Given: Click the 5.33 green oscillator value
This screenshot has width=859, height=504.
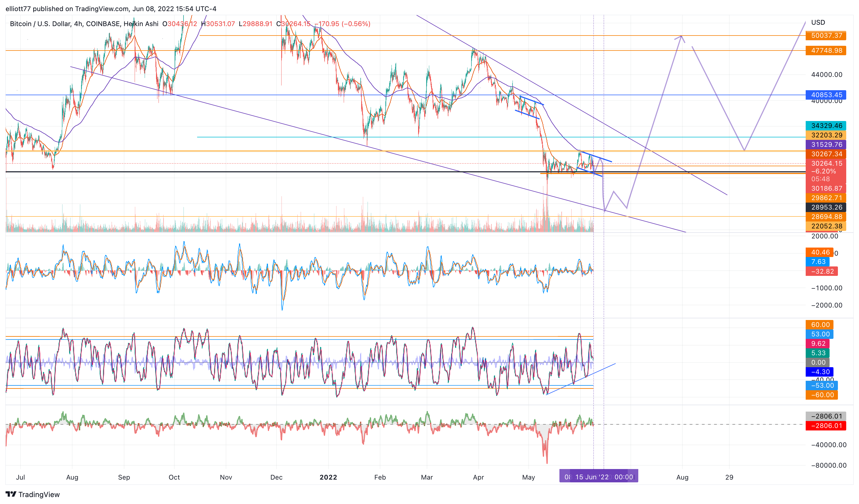Looking at the screenshot, I should pos(818,353).
